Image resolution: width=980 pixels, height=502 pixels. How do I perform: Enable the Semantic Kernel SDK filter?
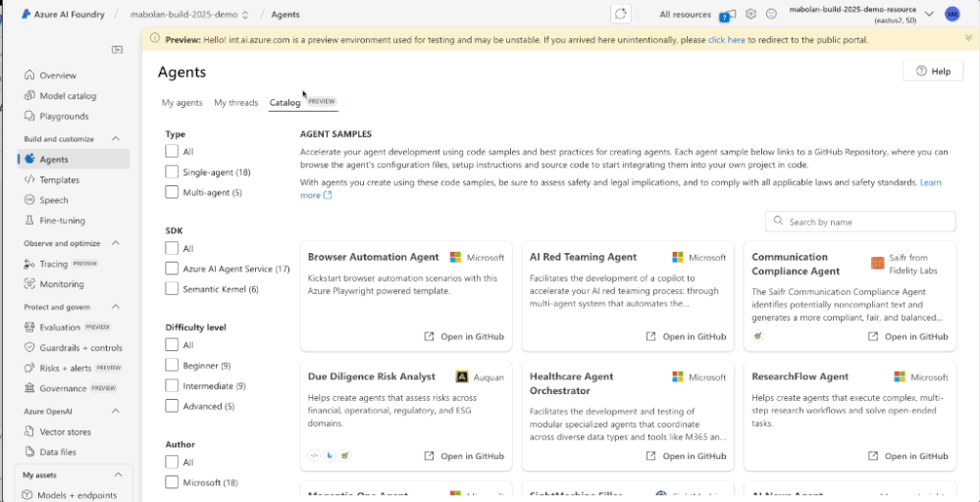pyautogui.click(x=173, y=289)
